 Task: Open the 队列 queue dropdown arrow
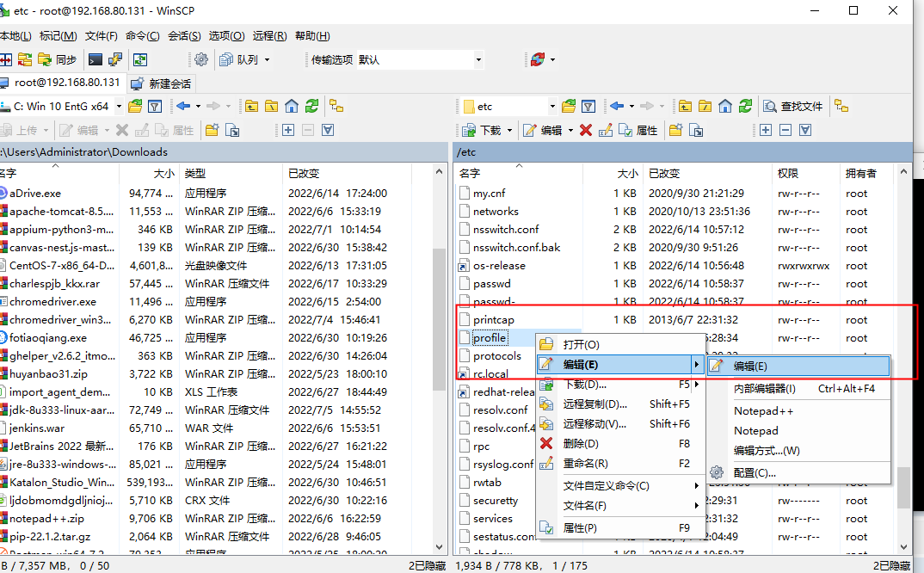[267, 59]
